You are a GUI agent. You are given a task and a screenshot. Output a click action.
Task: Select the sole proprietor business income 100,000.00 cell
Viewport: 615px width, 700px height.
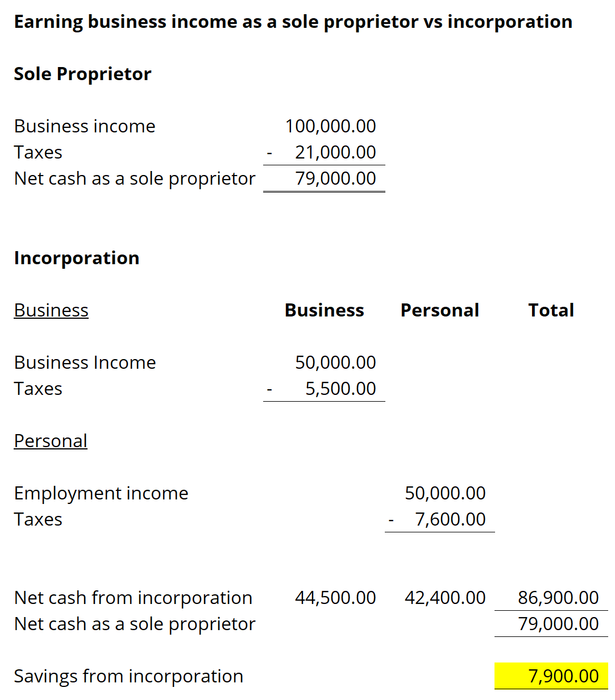[x=330, y=126]
